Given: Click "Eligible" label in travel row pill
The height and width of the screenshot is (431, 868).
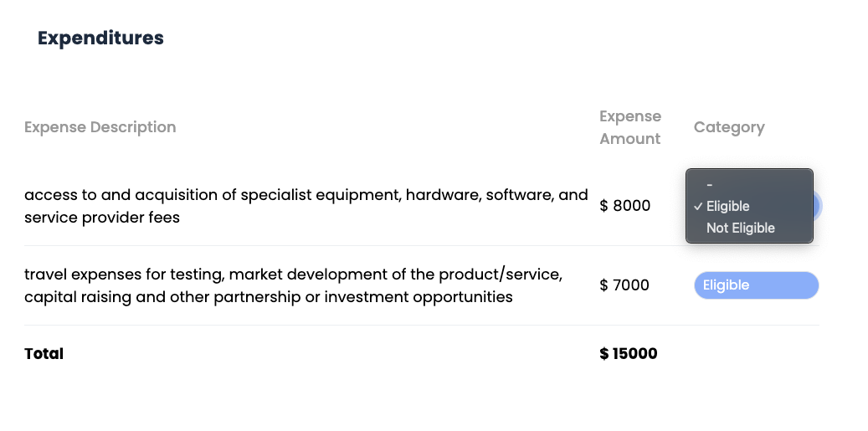Looking at the screenshot, I should [x=726, y=285].
